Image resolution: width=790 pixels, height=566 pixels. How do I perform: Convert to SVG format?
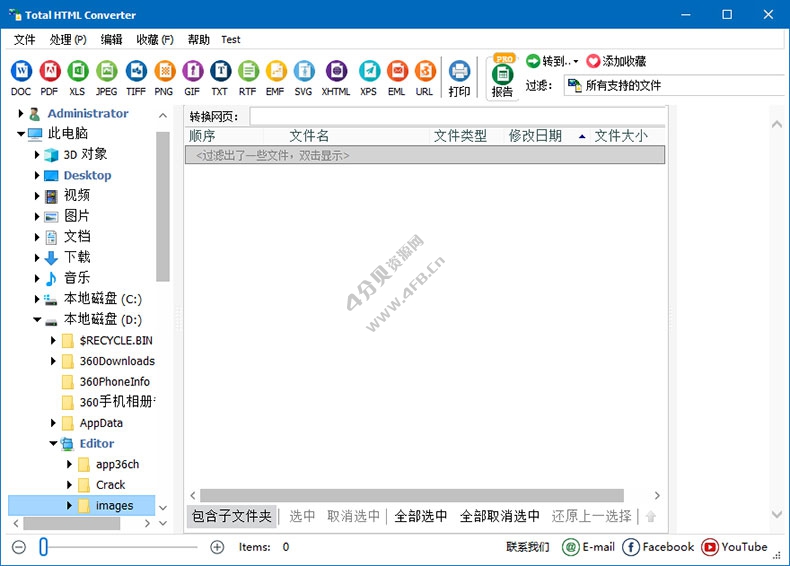pos(303,78)
